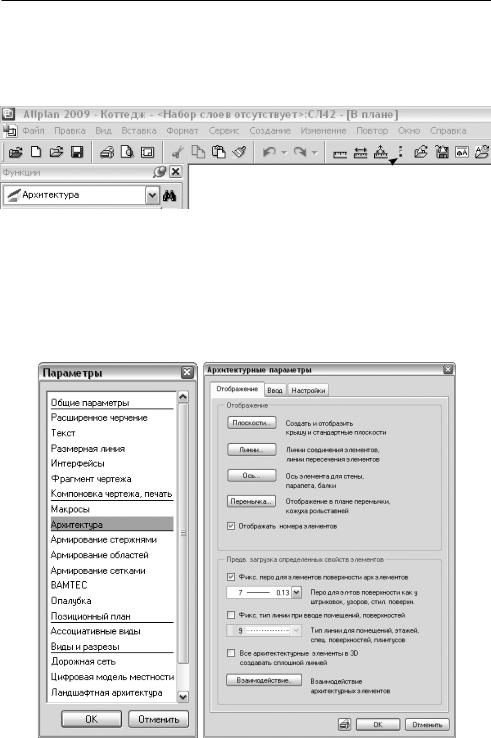The image size is (491, 738).
Task: Open print preview icon
Action: [127, 152]
